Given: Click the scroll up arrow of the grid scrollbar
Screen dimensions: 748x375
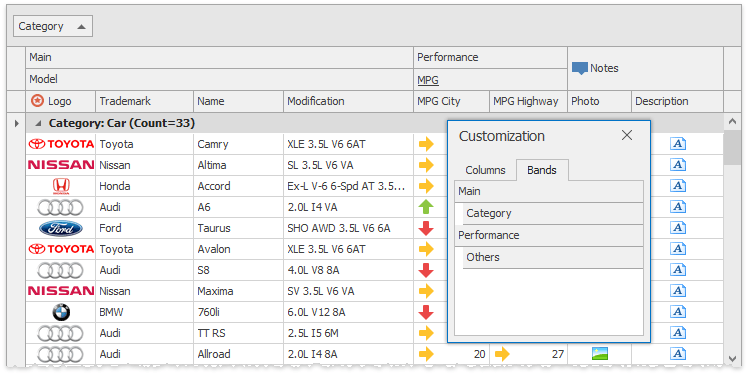Looking at the screenshot, I should pos(733,122).
